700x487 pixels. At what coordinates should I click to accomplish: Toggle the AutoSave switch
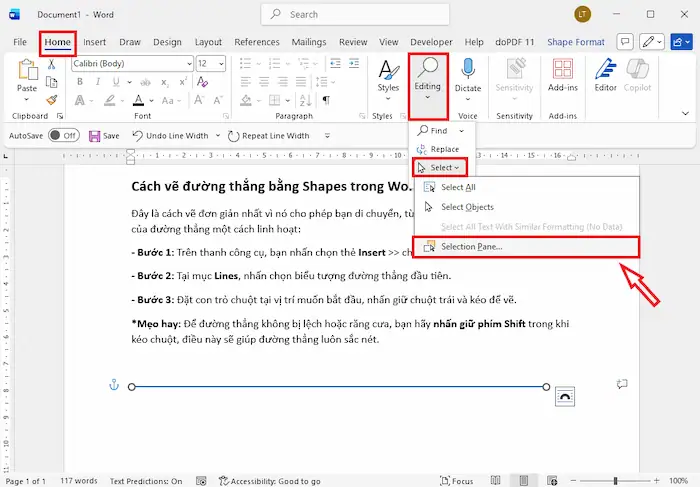point(63,136)
